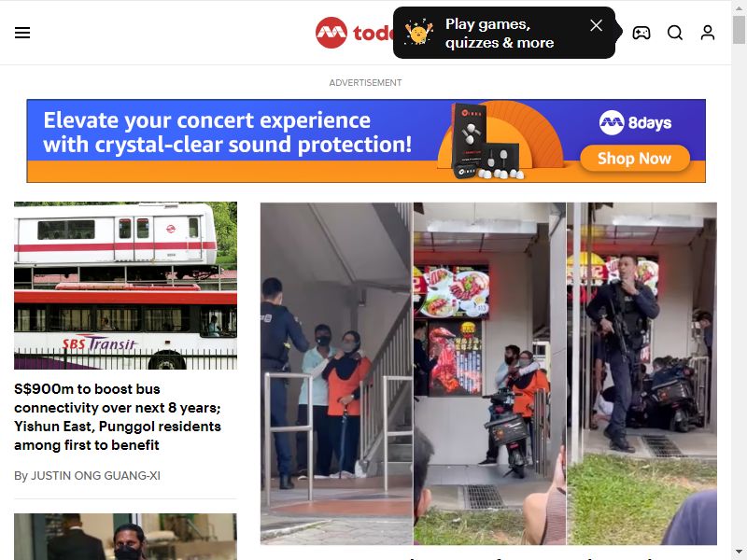Click the Shop Now ad button
This screenshot has height=560, width=747.
(635, 158)
